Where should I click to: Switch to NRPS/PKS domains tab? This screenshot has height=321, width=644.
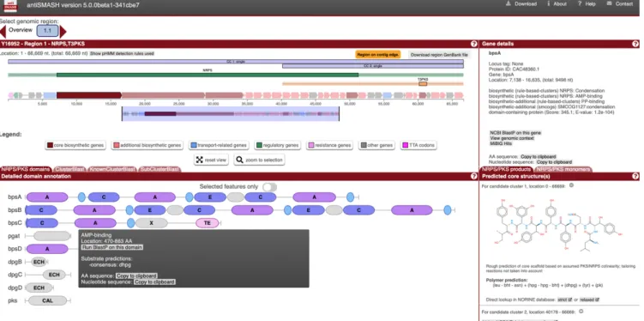26,169
